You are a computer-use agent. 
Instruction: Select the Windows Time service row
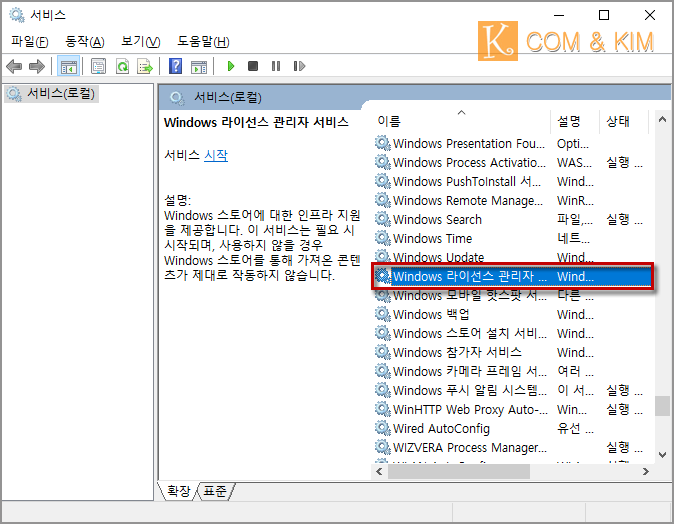point(512,238)
